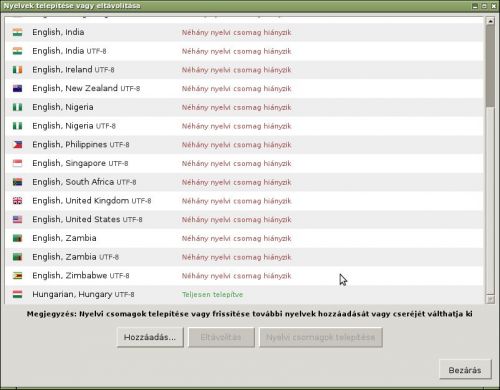Click the disabled 'Eltávolítás' button
The image size is (500, 390).
coord(221,337)
